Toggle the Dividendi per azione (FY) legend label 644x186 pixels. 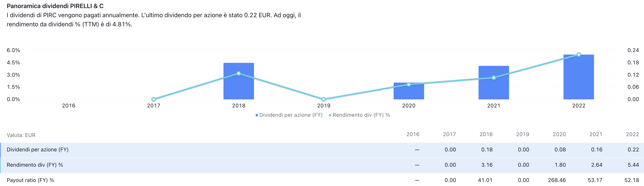pos(291,115)
